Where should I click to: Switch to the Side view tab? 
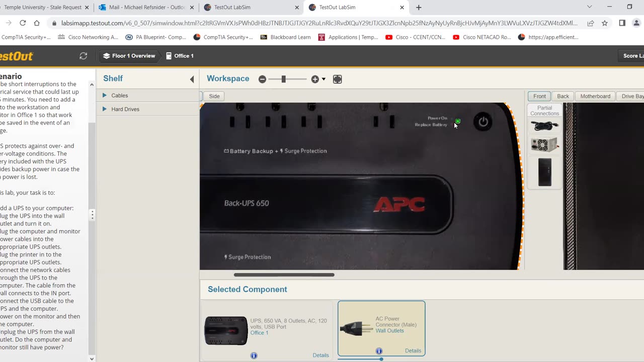pos(214,96)
